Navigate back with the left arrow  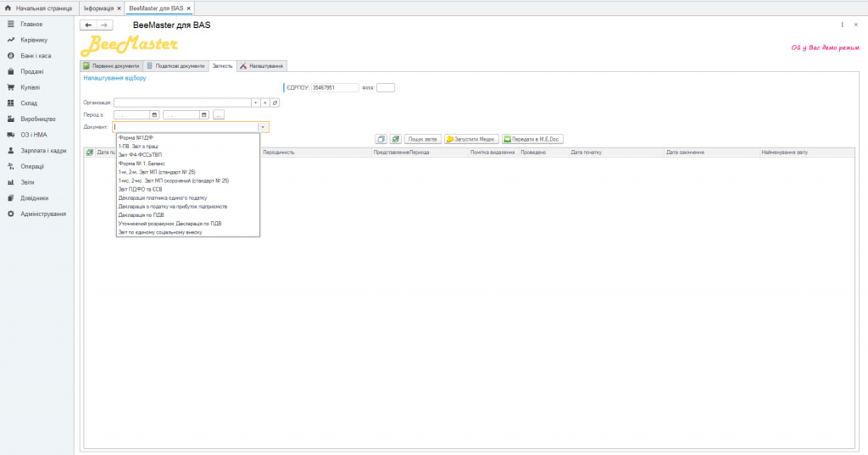tap(88, 25)
